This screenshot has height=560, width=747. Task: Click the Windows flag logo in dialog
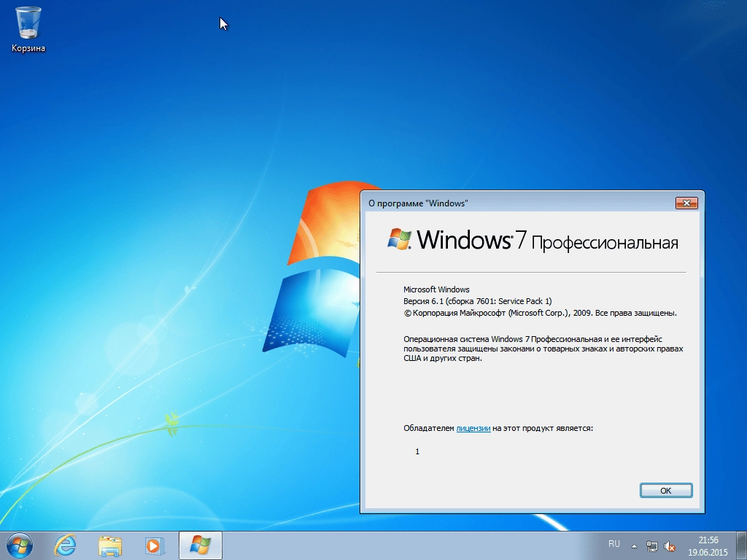[x=399, y=239]
